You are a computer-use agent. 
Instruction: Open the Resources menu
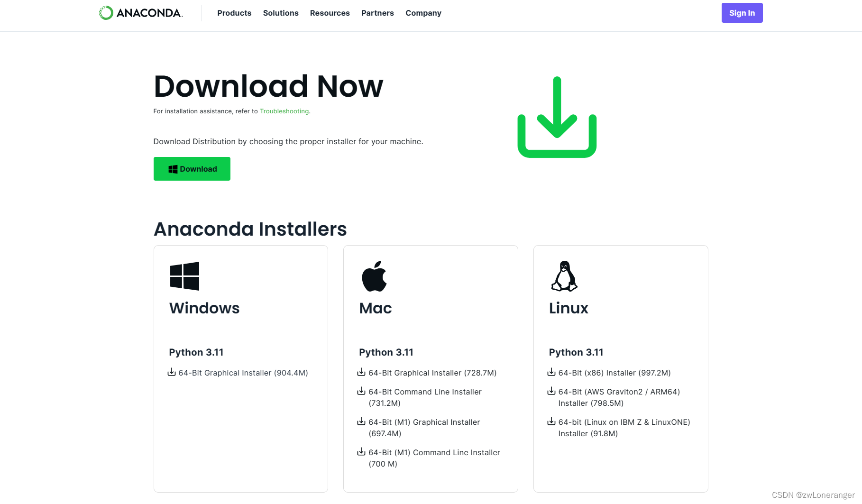point(330,13)
